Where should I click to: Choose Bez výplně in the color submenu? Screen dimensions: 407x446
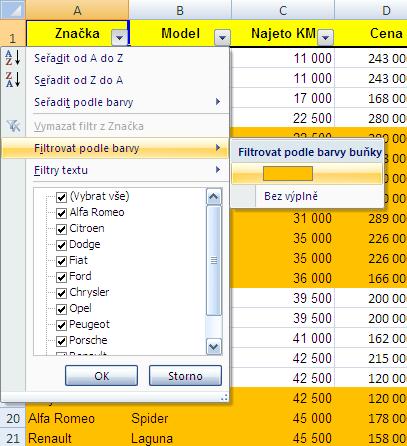click(307, 196)
